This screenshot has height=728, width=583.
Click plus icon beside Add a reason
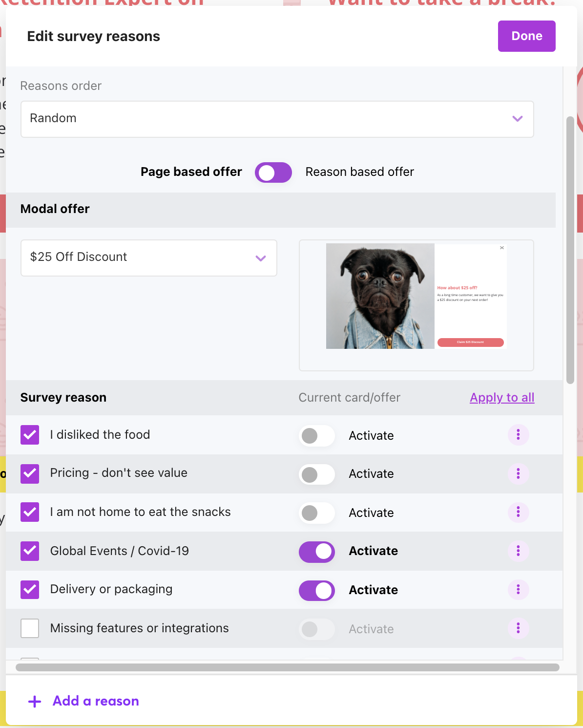(35, 702)
